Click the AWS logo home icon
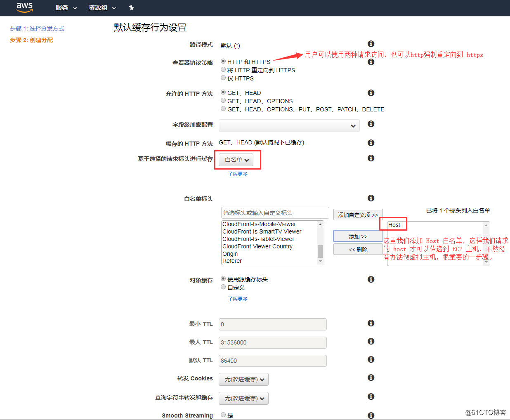510x420 pixels. pyautogui.click(x=24, y=7)
